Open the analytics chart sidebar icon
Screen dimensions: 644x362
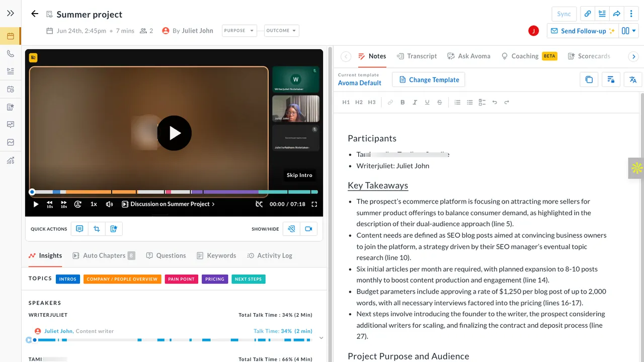pyautogui.click(x=11, y=160)
